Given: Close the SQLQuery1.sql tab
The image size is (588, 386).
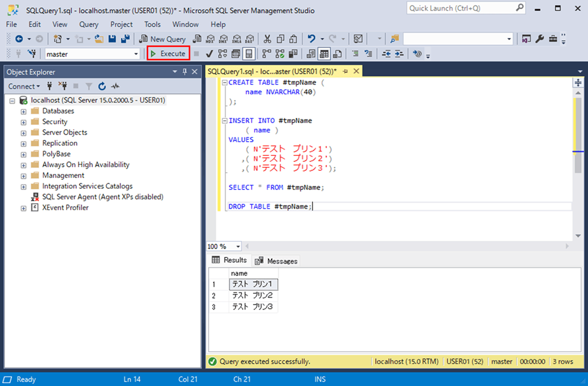Looking at the screenshot, I should 356,71.
